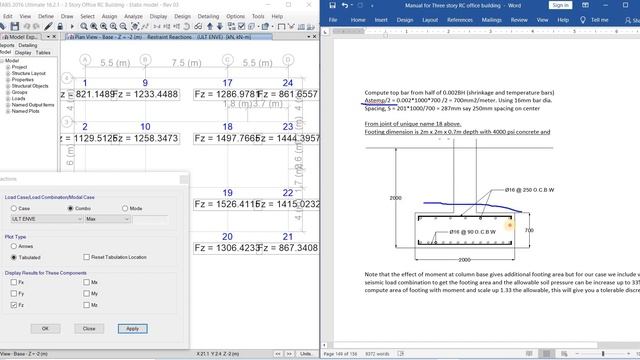Click the Close button in reactions dialog
Screen dimensions: 640x360
[89, 329]
